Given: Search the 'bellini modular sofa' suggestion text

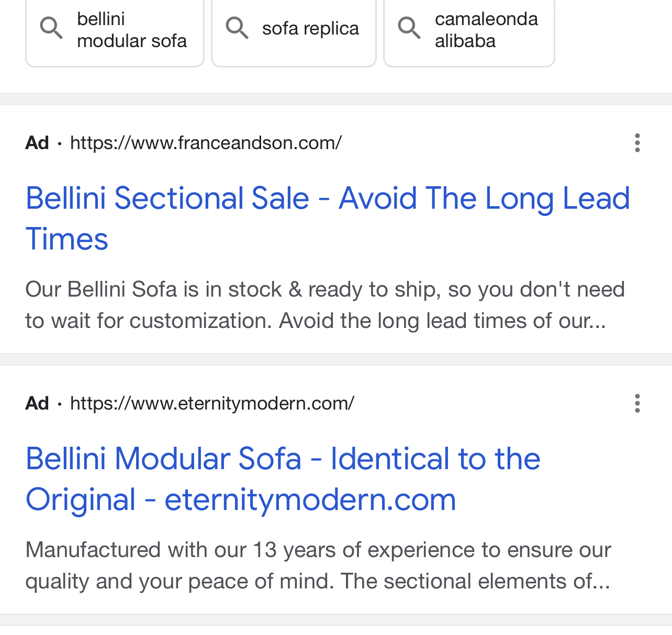Looking at the screenshot, I should pyautogui.click(x=131, y=30).
